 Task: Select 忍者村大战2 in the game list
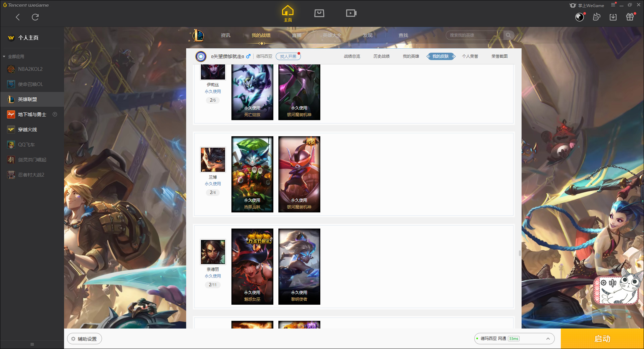tap(32, 175)
